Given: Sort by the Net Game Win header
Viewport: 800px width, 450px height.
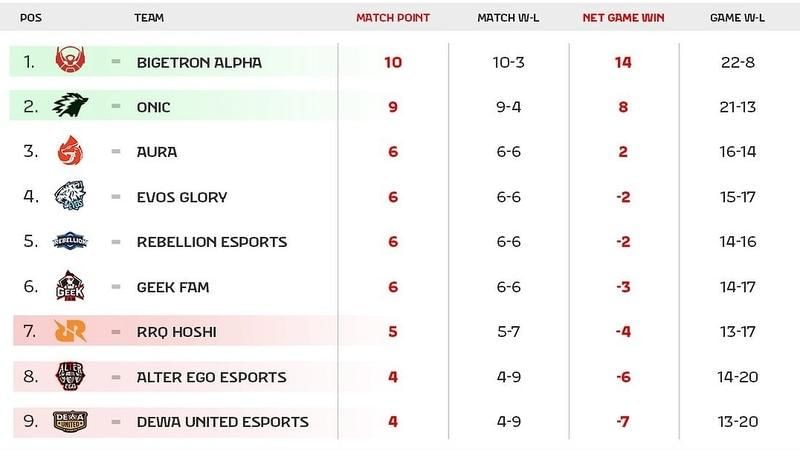Looking at the screenshot, I should click(x=623, y=18).
